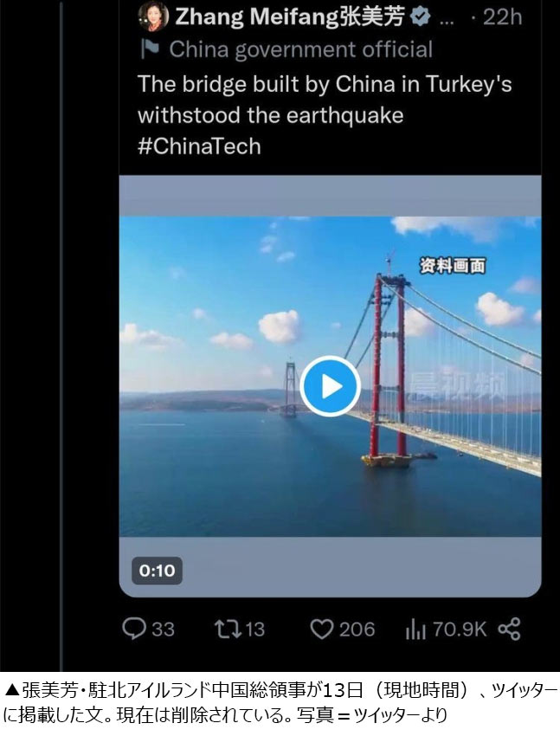Click the views bar chart icon
Viewport: 560px width, 736px height.
tap(416, 629)
